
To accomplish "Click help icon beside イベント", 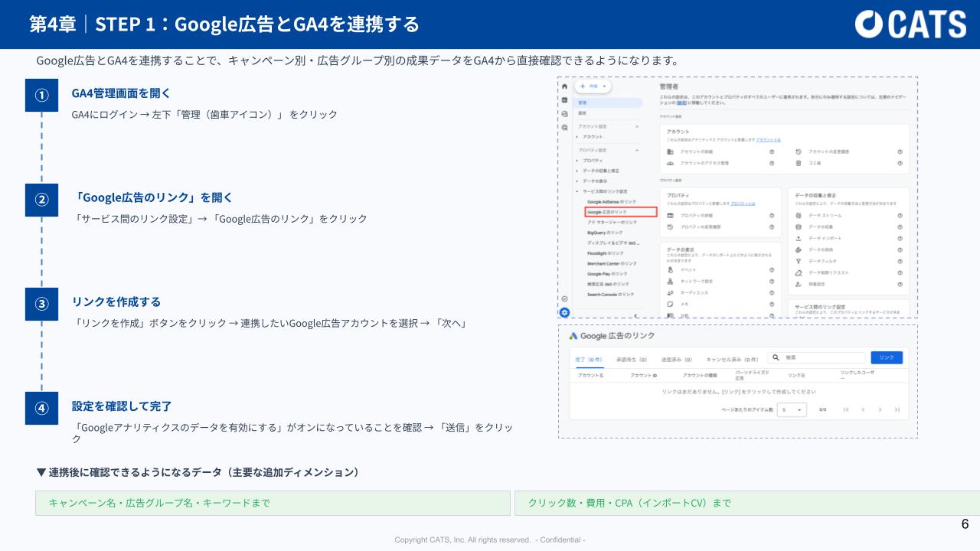I will [x=772, y=269].
